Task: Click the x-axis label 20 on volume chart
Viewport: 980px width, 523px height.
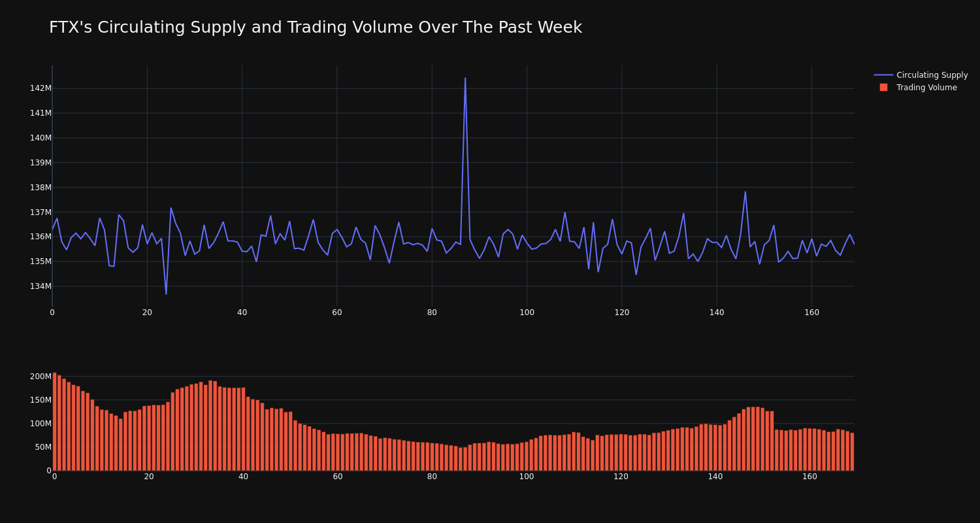Action: pyautogui.click(x=149, y=477)
